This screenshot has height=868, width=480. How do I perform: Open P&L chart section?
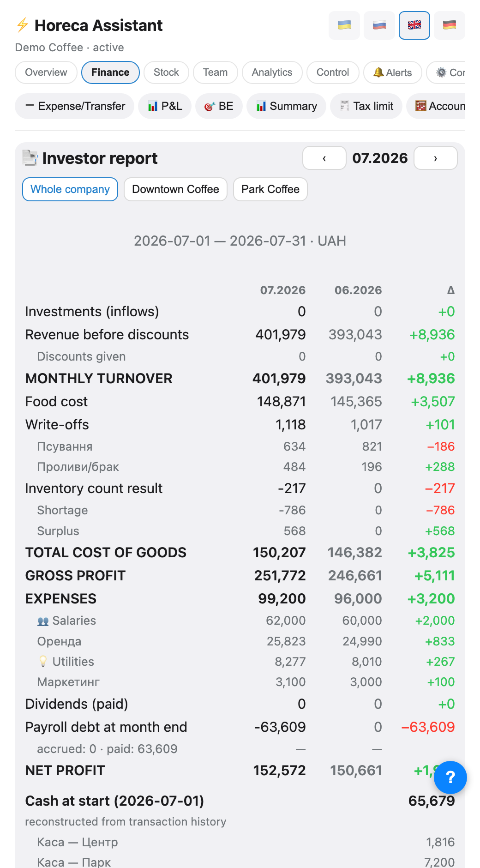(x=165, y=106)
